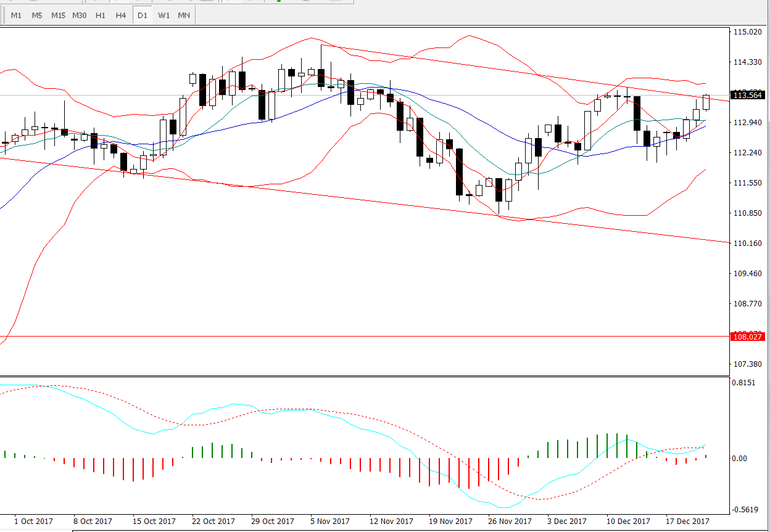Screen dimensions: 770x532
Task: Change chart period to H4
Action: click(x=121, y=15)
